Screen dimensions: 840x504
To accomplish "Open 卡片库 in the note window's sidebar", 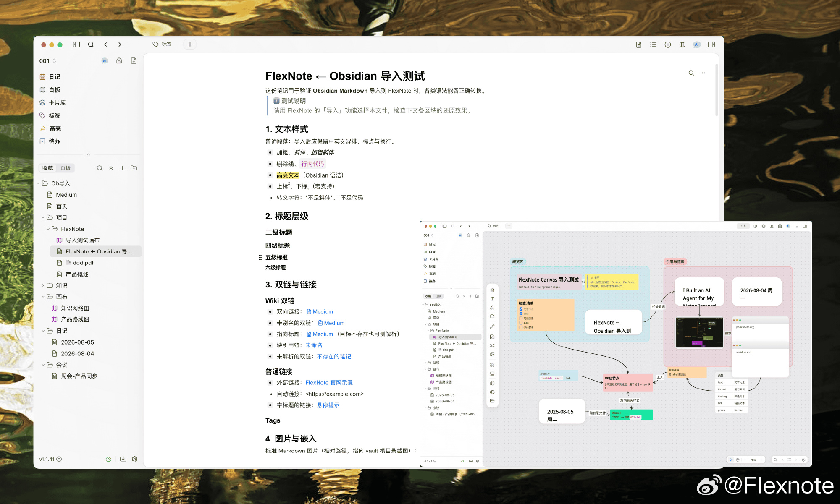I will (57, 102).
